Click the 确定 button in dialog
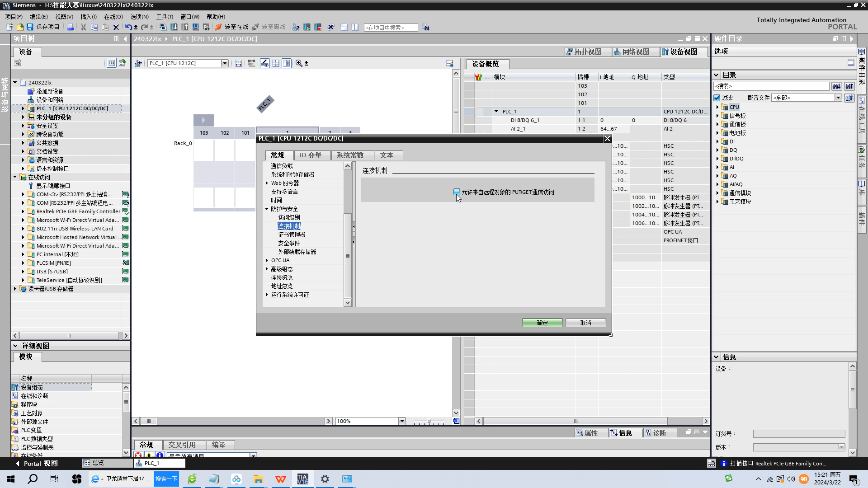868x488 pixels. click(x=542, y=323)
